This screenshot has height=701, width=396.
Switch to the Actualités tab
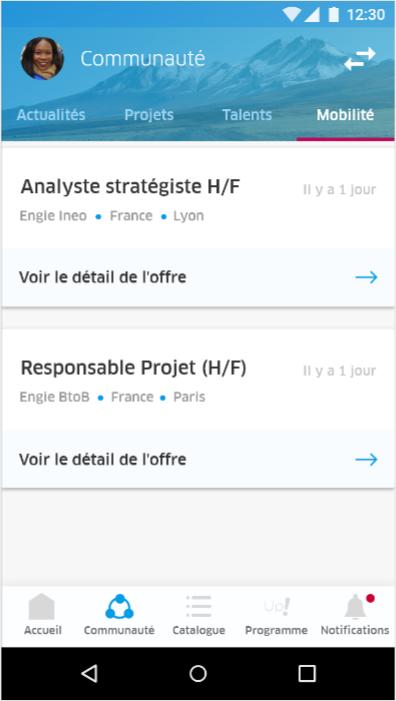pyautogui.click(x=51, y=115)
